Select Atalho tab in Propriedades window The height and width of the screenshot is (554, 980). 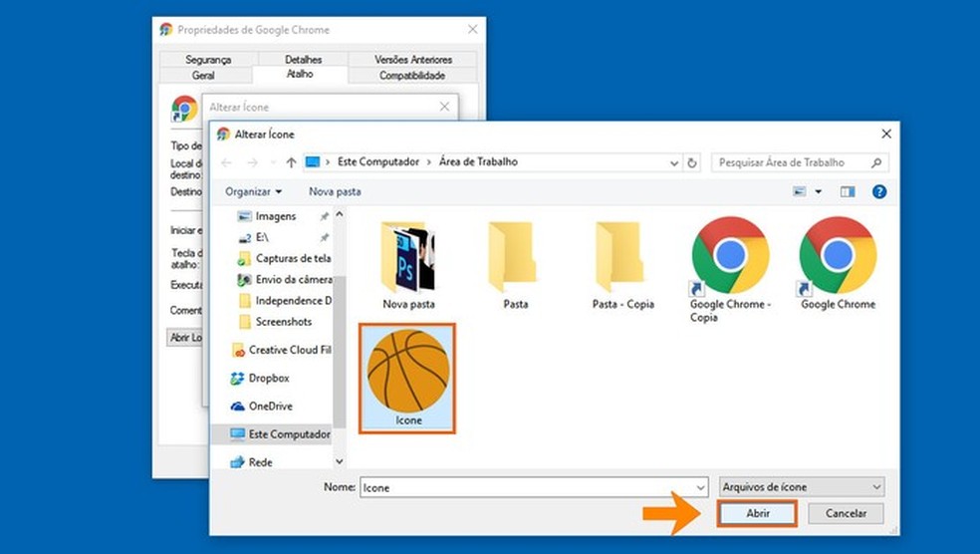click(x=300, y=74)
